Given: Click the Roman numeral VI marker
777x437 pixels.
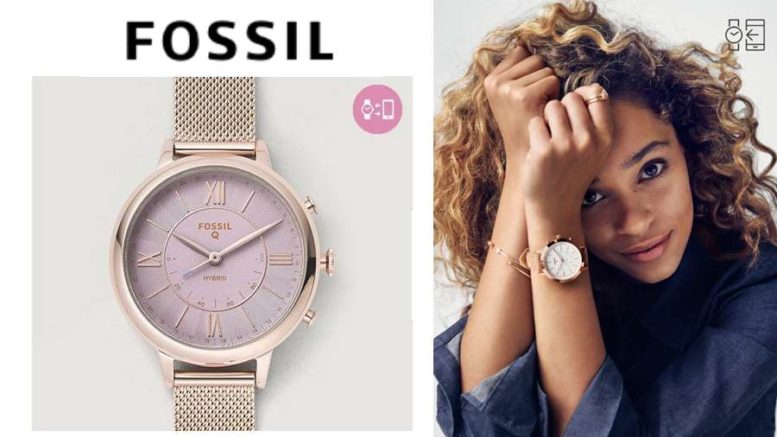Looking at the screenshot, I should (x=215, y=325).
